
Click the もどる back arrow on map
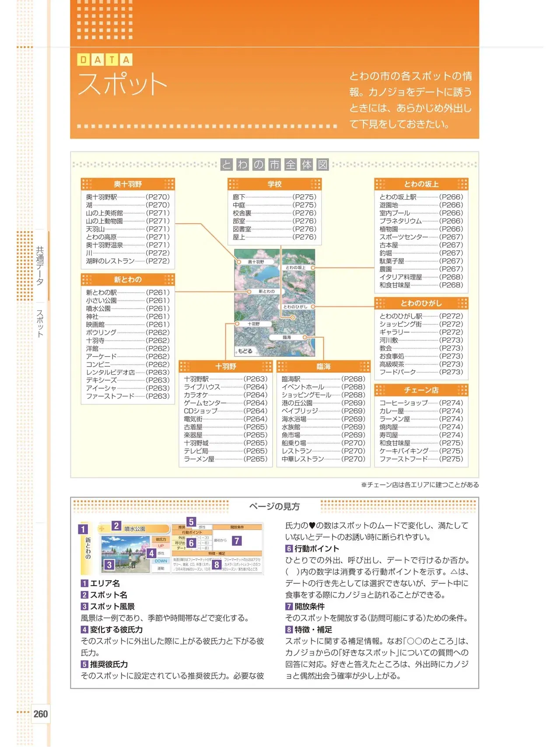[x=244, y=351]
